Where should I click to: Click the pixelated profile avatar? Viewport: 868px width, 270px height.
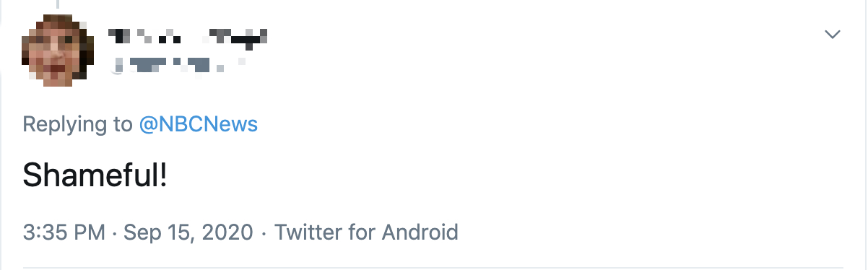[57, 51]
